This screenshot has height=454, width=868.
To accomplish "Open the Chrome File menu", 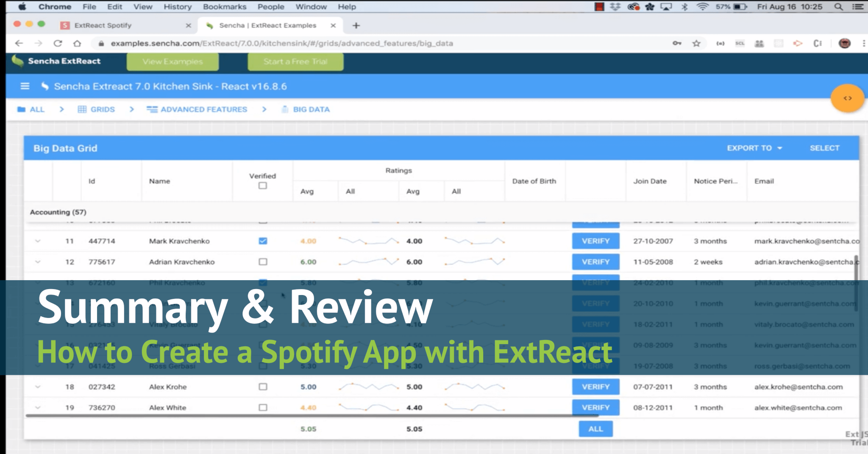I will click(x=89, y=7).
